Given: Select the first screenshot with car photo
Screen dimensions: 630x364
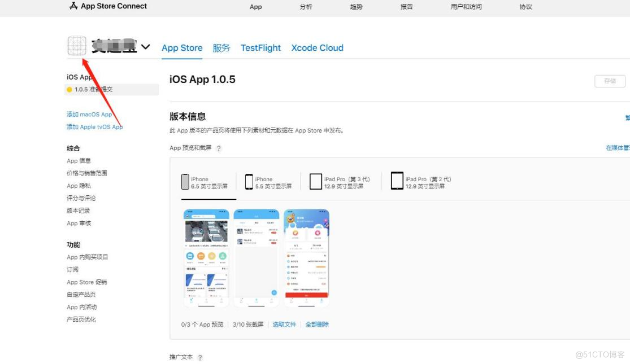Looking at the screenshot, I should (206, 258).
